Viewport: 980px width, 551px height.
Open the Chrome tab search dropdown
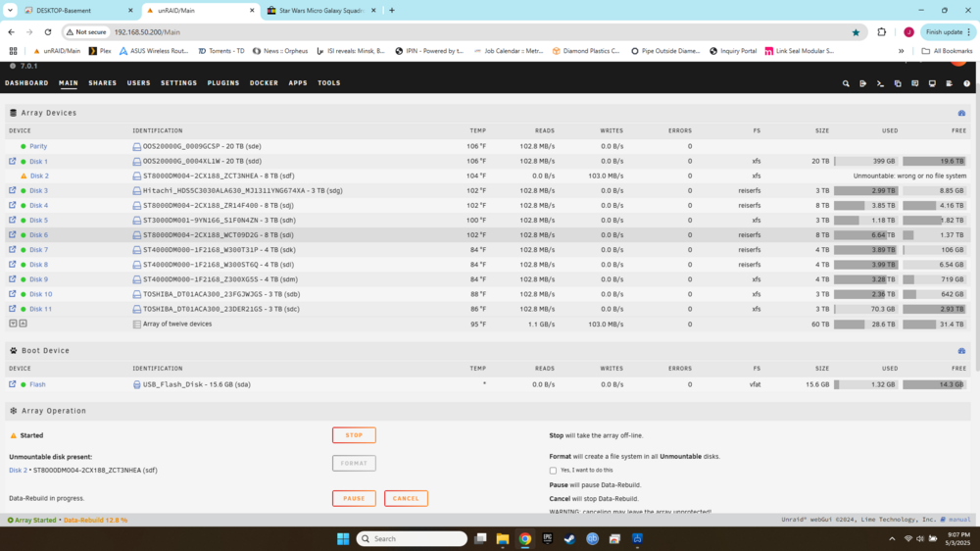click(10, 10)
